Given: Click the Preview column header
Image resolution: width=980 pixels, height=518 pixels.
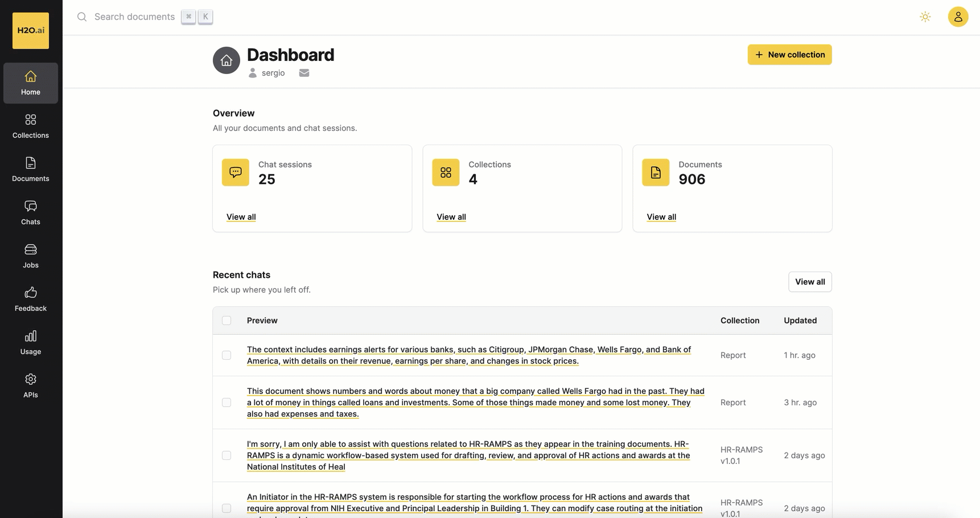Looking at the screenshot, I should coord(262,320).
